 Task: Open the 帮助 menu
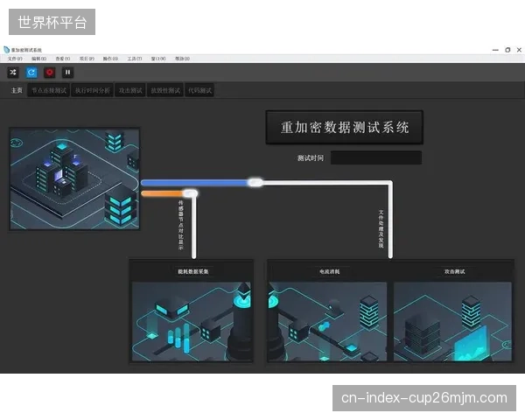point(182,59)
